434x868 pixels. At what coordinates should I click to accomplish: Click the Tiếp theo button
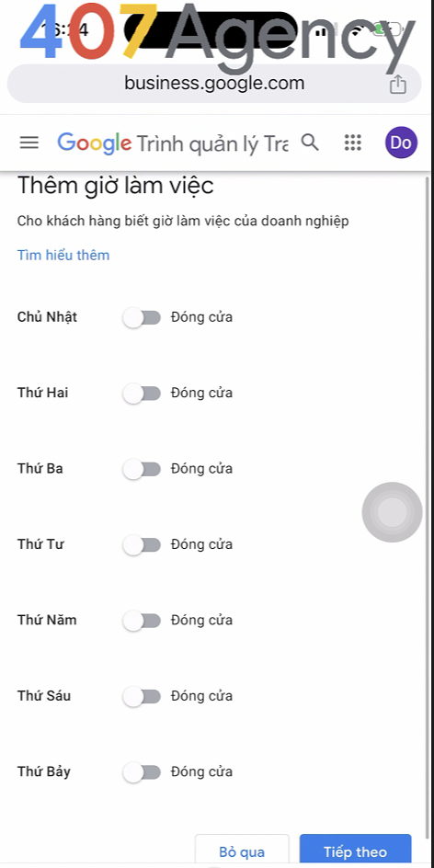[x=356, y=851]
